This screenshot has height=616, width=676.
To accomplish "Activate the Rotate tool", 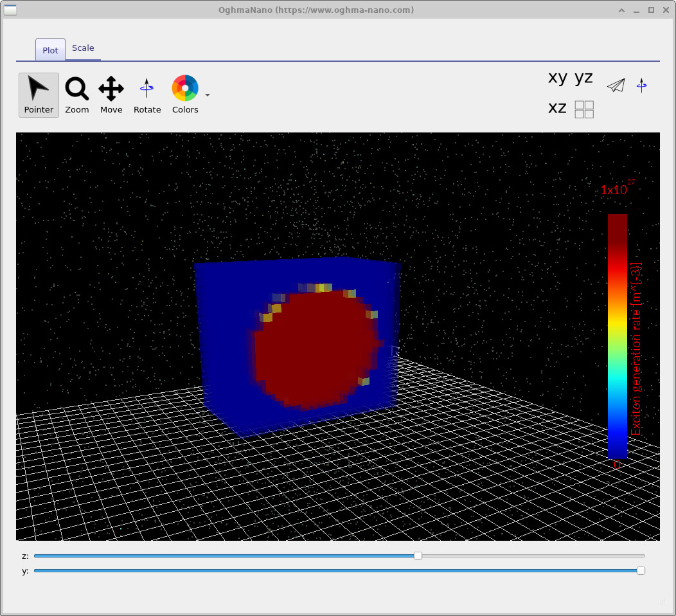I will pos(147,95).
